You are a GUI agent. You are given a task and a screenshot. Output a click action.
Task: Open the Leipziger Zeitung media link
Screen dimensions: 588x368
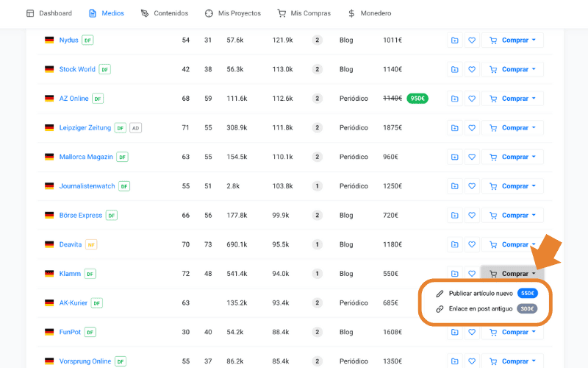[x=85, y=128]
